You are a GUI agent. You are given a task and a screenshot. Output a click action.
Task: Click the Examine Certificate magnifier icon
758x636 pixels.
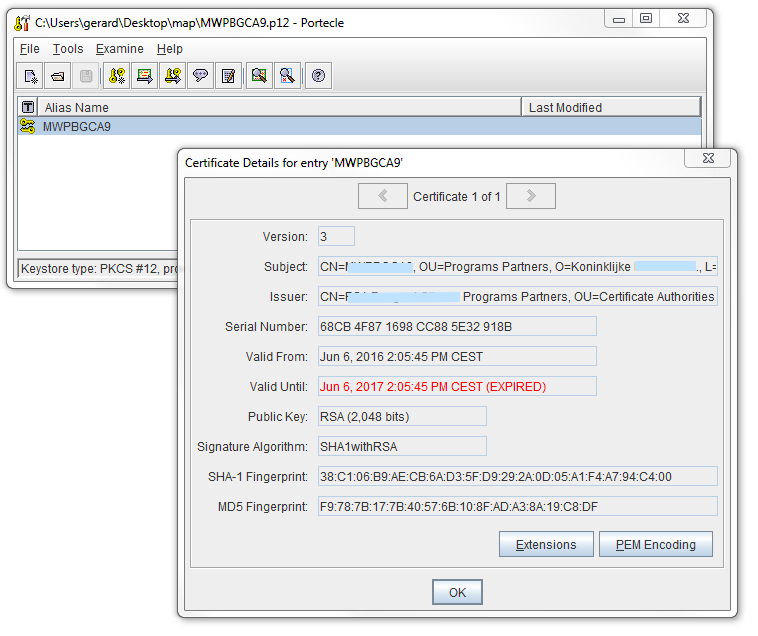tap(260, 76)
